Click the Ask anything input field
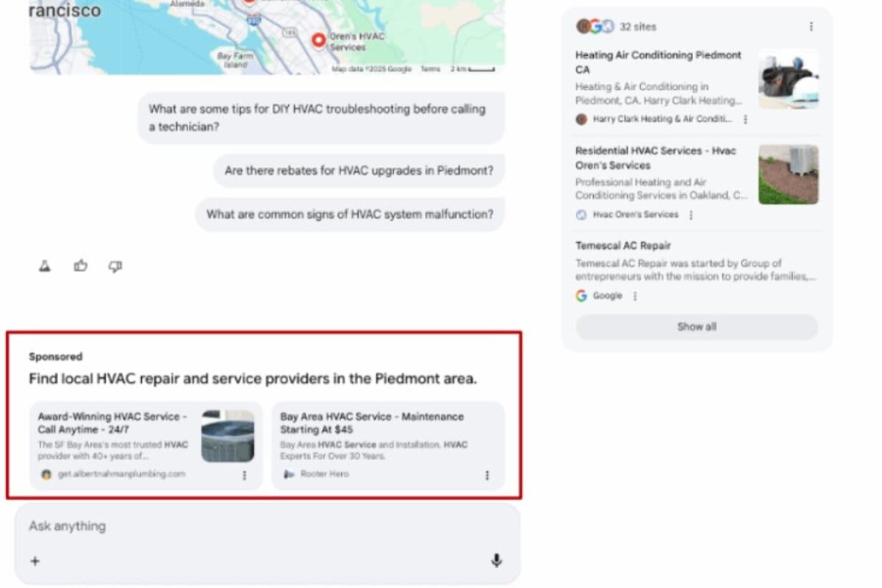 (220, 526)
